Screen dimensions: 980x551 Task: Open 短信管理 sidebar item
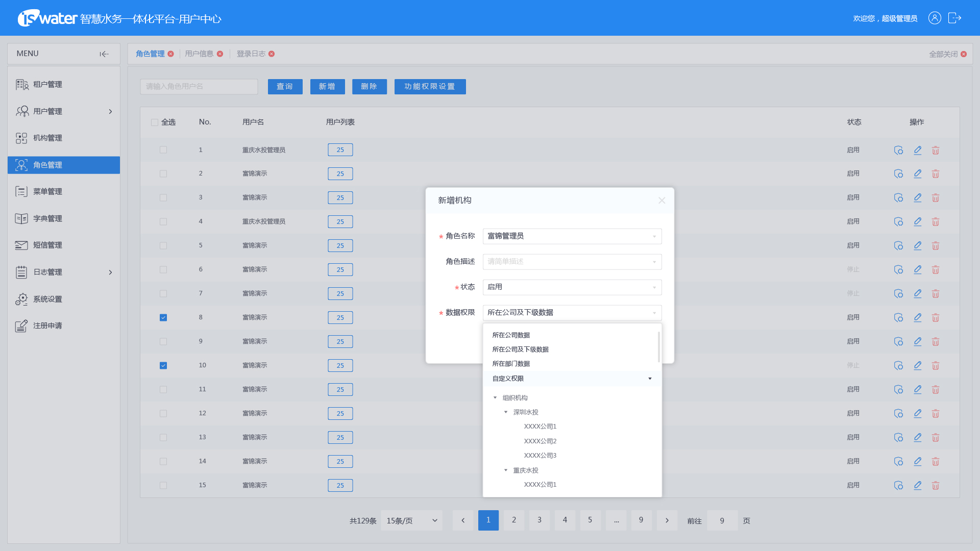pos(64,245)
